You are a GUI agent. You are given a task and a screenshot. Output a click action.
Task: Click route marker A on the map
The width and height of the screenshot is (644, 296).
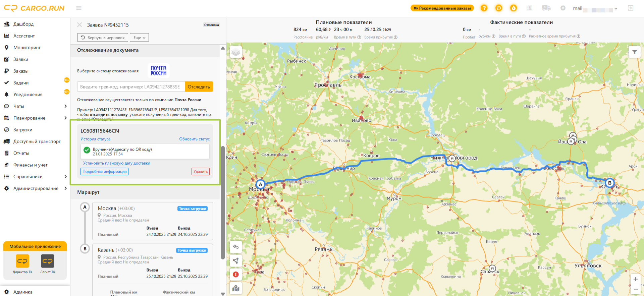point(260,184)
